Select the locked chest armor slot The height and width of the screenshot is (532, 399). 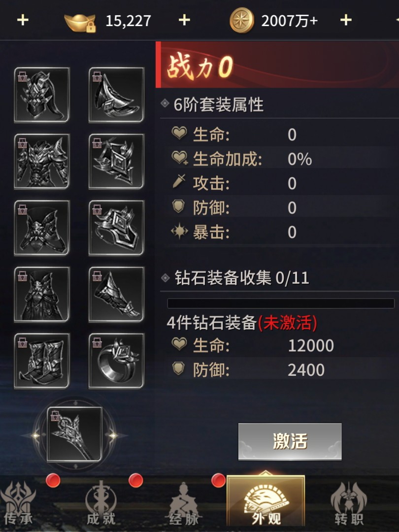click(42, 161)
